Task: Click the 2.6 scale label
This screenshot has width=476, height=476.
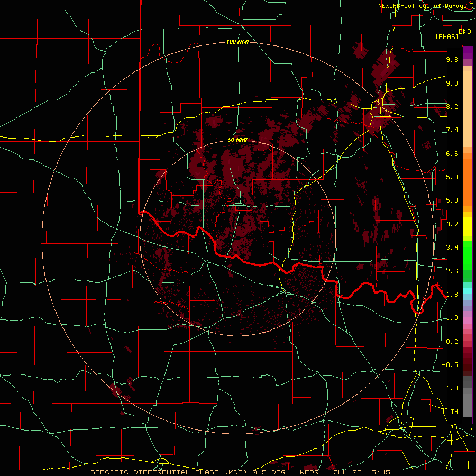Action: pyautogui.click(x=452, y=271)
